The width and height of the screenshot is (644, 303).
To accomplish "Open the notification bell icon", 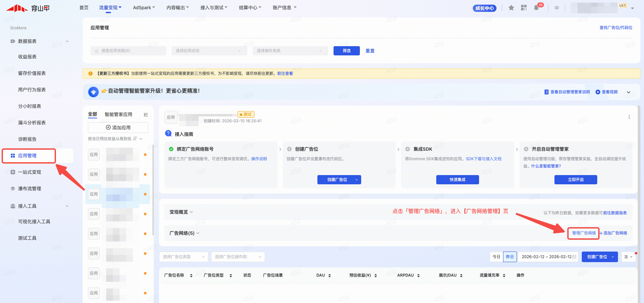I will click(x=536, y=8).
